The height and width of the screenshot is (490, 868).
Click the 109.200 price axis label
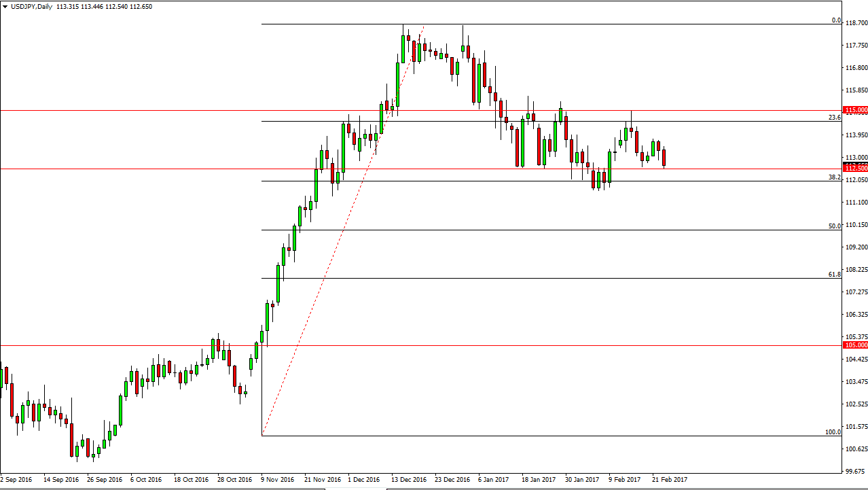pyautogui.click(x=856, y=247)
